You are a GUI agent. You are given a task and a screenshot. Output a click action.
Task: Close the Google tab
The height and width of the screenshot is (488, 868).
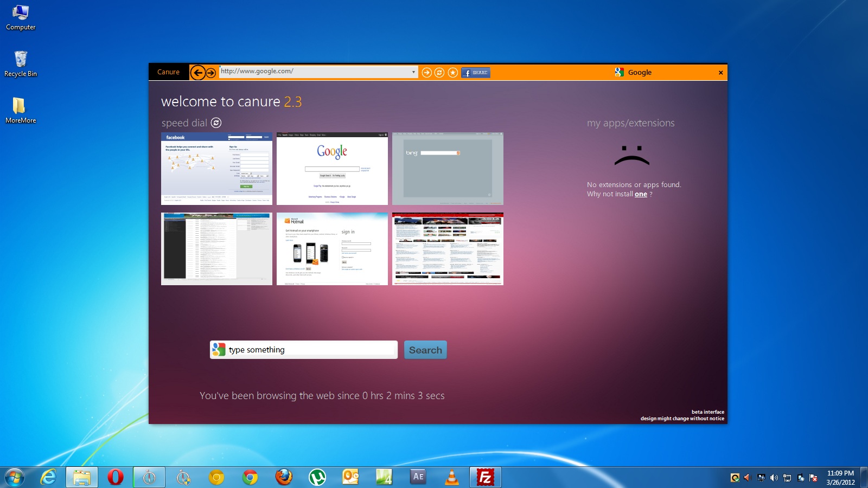pos(720,73)
